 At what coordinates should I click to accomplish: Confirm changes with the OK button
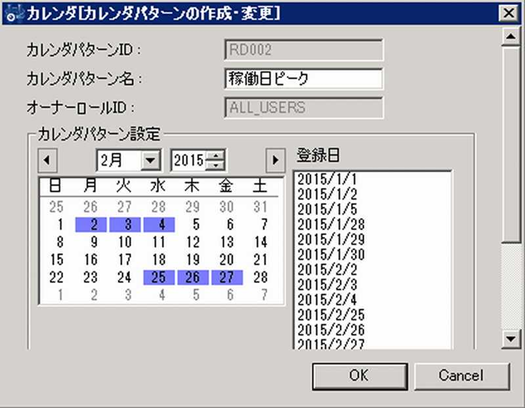pyautogui.click(x=360, y=376)
